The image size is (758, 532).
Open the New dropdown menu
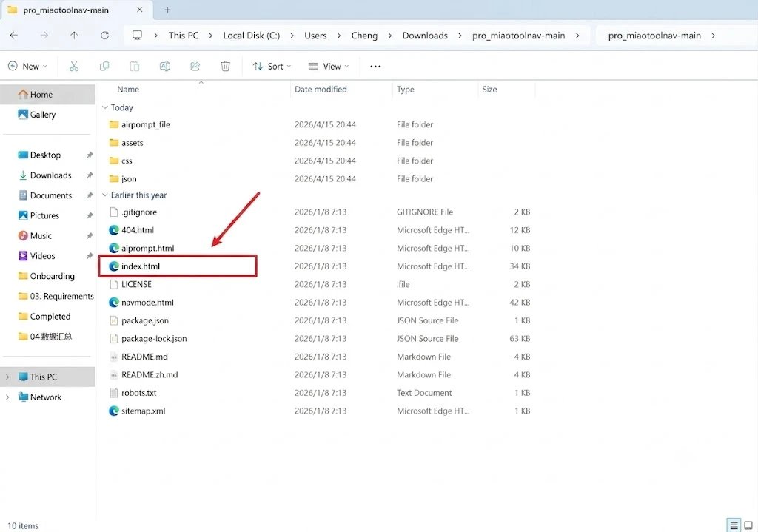28,66
